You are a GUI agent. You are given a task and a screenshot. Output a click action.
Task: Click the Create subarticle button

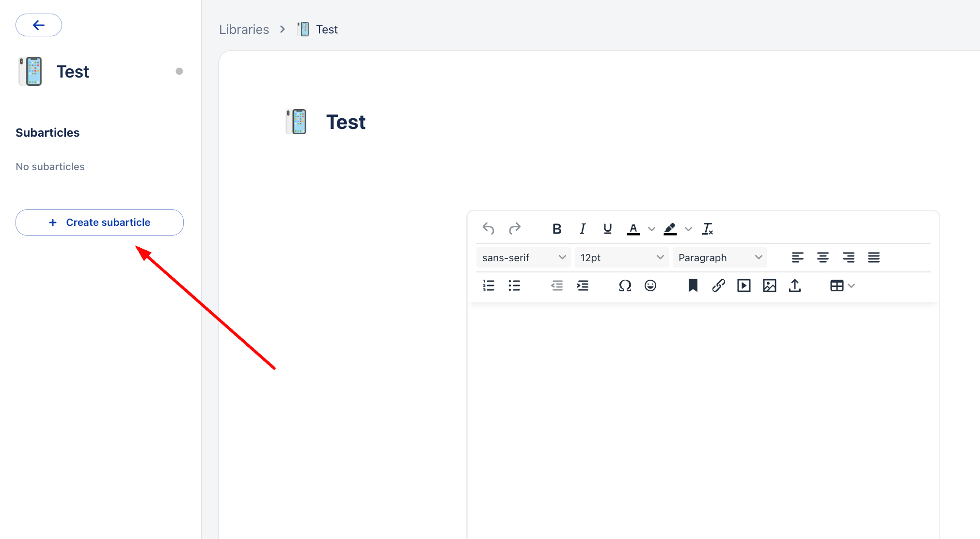[x=99, y=222]
